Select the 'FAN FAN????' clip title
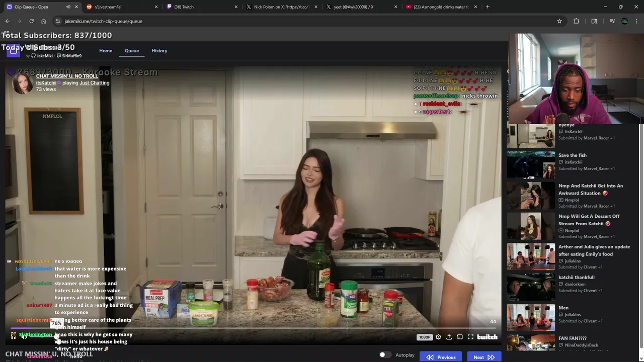 coord(573,338)
